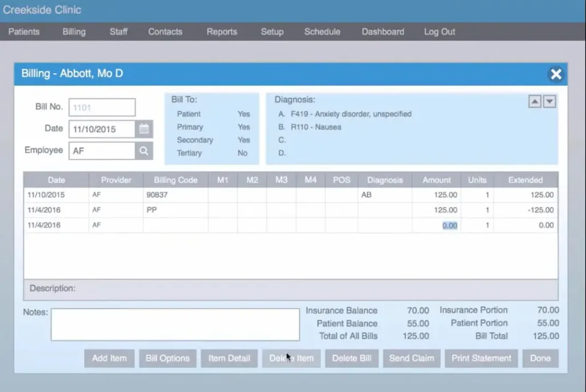Screen dimensions: 586x392
Task: Switch to the Schedule section
Action: [322, 31]
